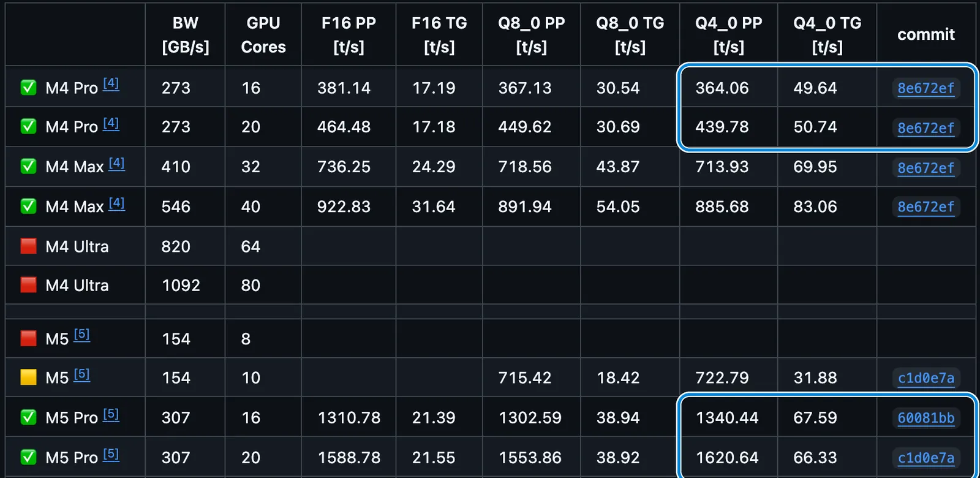Follow footnote [5] beside M5 8-core

click(x=81, y=335)
